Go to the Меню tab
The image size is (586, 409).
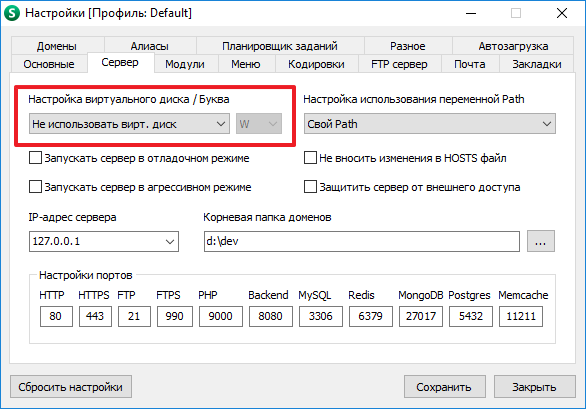246,64
